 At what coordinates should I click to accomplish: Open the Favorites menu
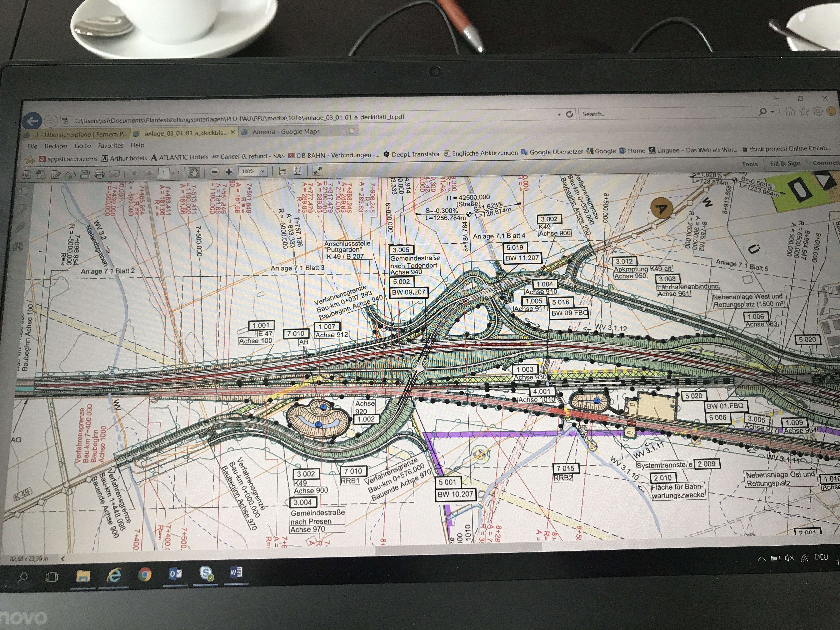coord(110,145)
